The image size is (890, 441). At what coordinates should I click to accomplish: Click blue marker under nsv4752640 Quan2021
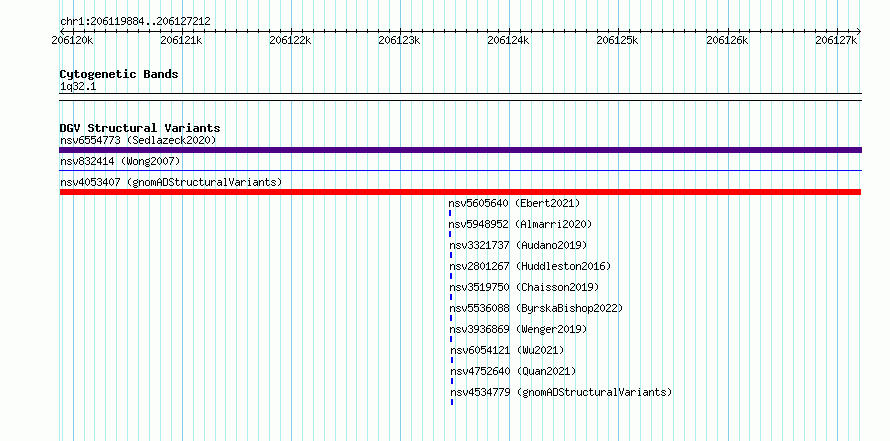[x=452, y=381]
